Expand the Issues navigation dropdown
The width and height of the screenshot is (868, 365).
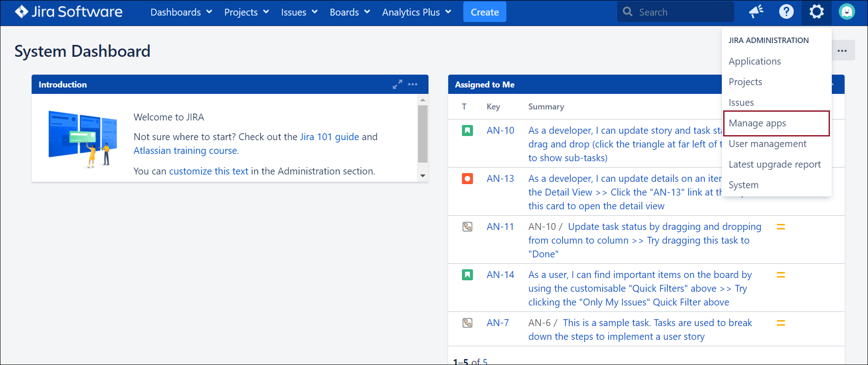click(299, 12)
